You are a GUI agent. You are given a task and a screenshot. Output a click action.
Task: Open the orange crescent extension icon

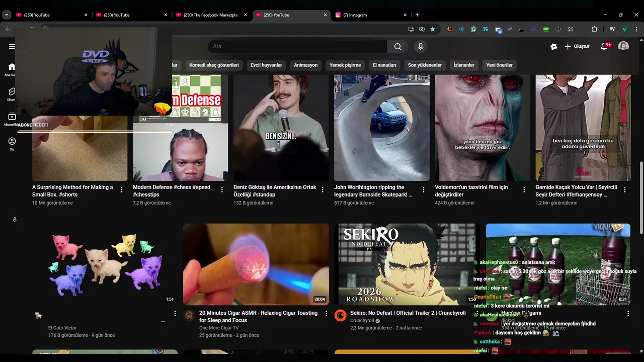[x=449, y=29]
